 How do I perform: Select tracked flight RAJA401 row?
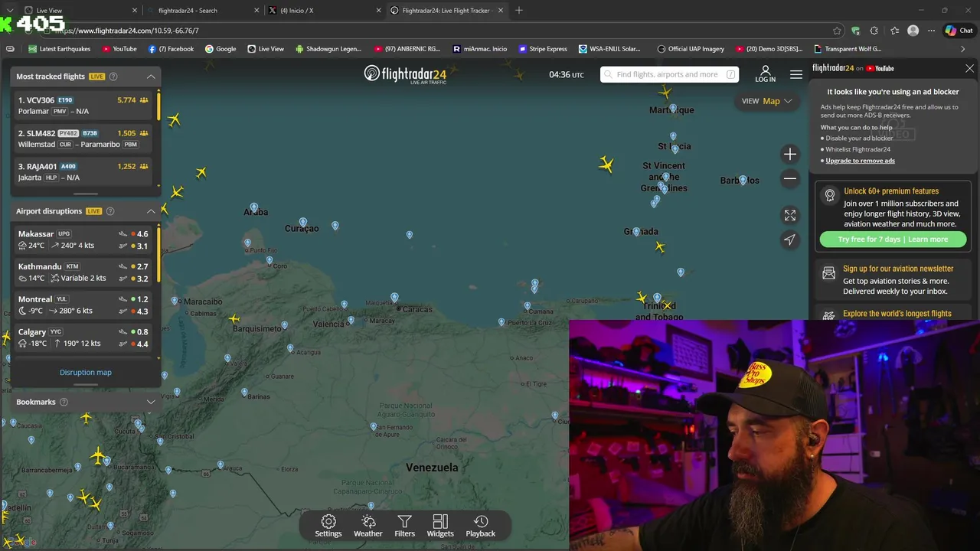pos(84,171)
